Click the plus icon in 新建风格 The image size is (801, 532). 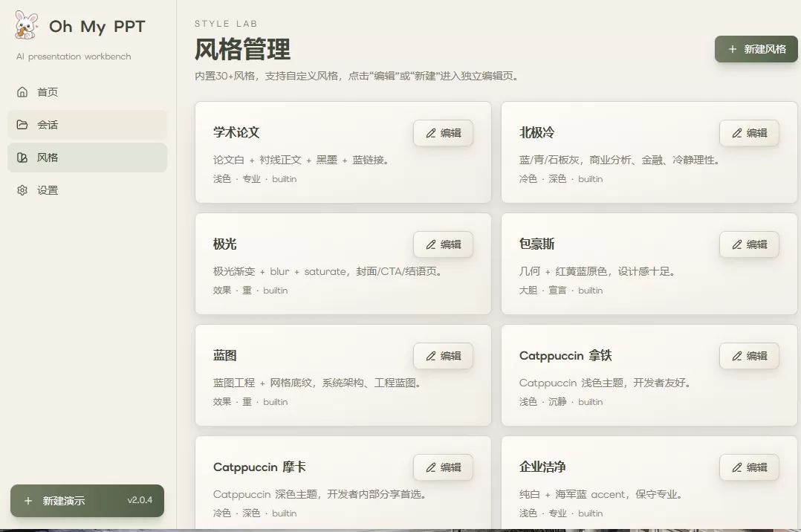tap(732, 49)
